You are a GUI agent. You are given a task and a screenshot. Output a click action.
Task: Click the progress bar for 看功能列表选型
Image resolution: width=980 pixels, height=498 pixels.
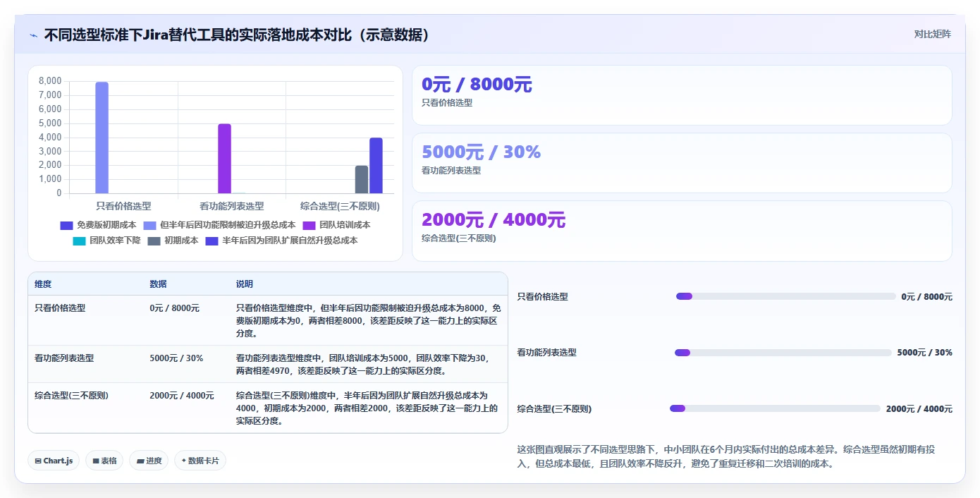(x=783, y=353)
